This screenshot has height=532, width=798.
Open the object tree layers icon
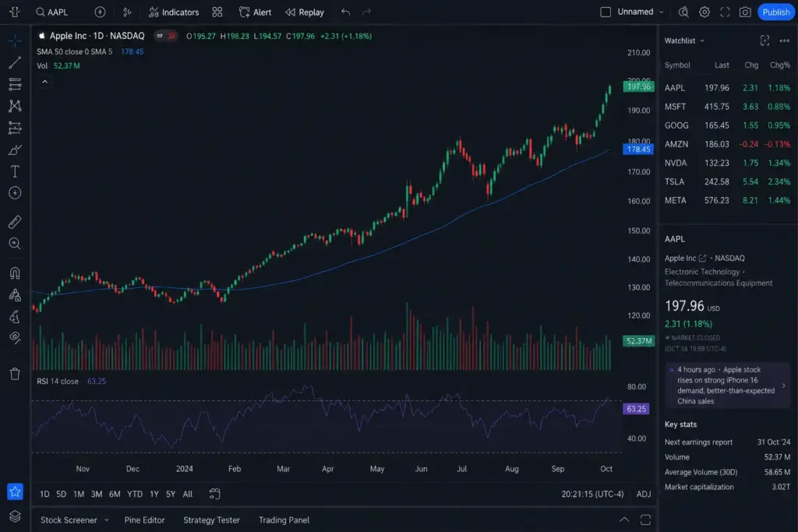click(x=15, y=516)
